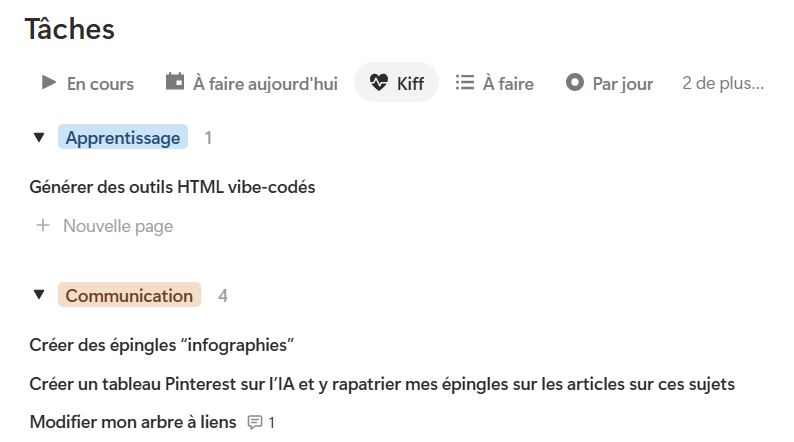
Task: Add a Nouvelle page under Apprentissage
Action: (105, 226)
